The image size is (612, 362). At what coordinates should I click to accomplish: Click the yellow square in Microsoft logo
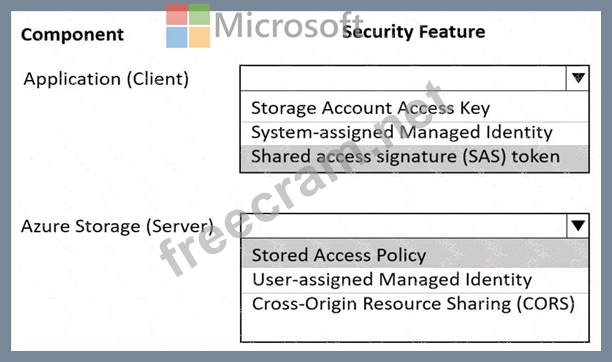199,37
